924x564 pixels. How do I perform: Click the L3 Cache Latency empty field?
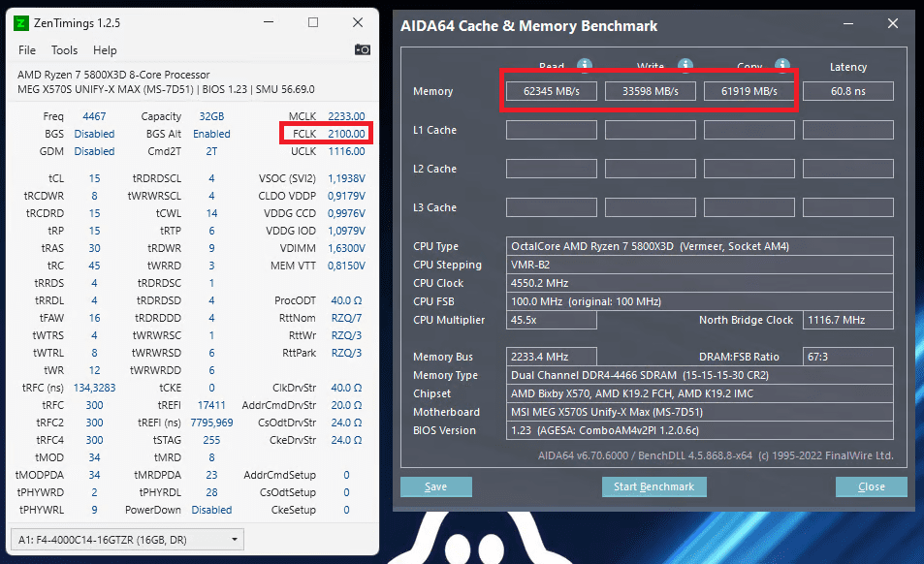pos(848,207)
